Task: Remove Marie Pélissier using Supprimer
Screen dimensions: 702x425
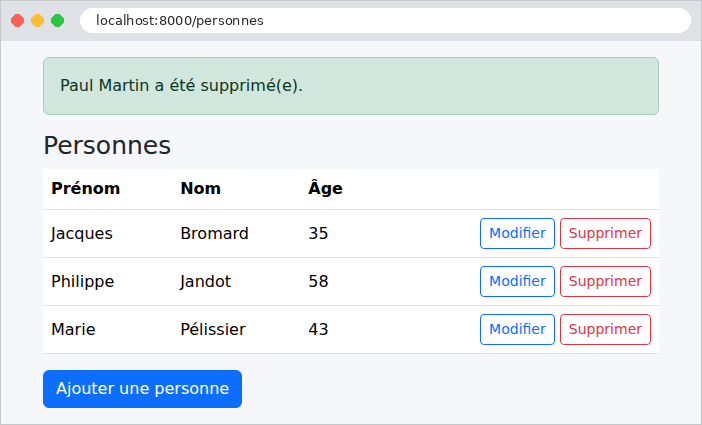Action: [605, 329]
